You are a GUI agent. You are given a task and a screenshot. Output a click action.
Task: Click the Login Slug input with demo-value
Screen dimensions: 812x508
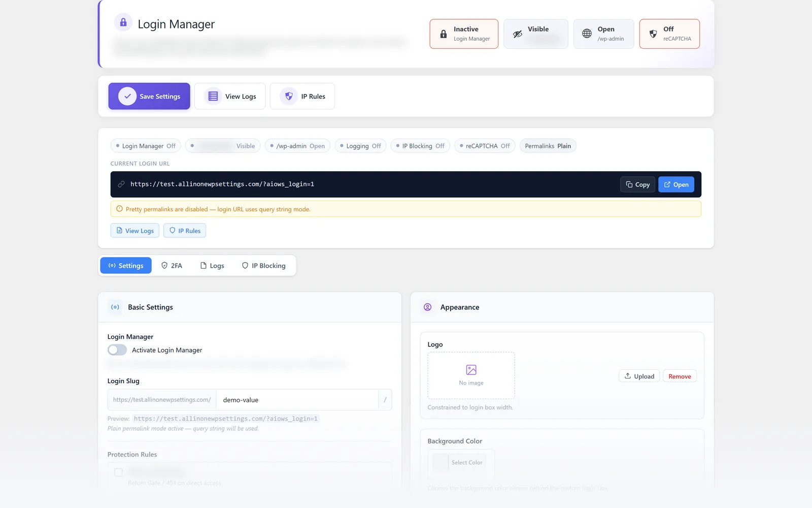tap(297, 400)
